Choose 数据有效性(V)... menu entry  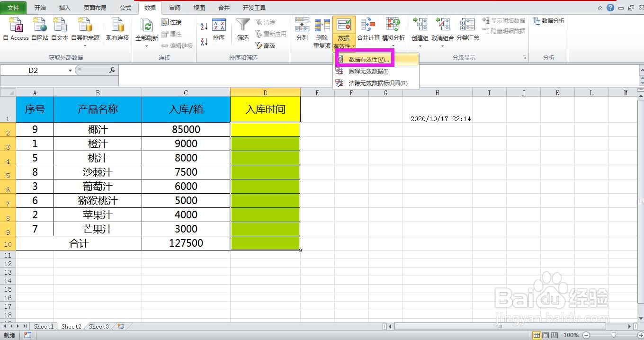pyautogui.click(x=376, y=60)
